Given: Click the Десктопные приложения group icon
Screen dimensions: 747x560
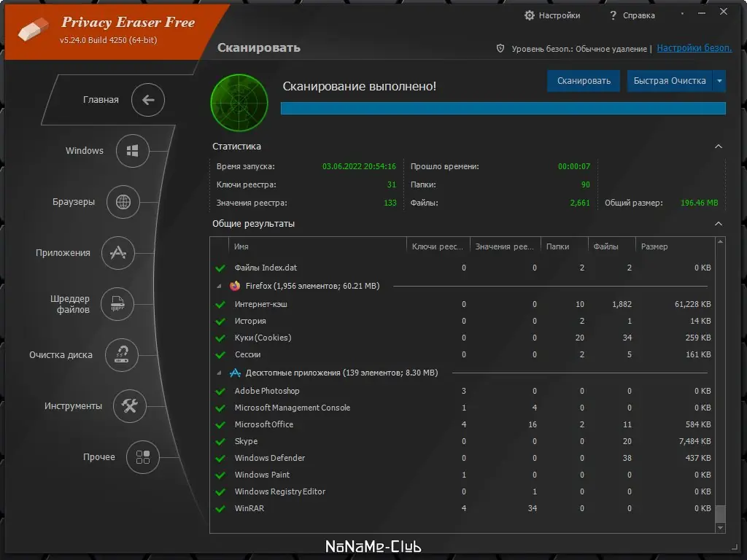Looking at the screenshot, I should pyautogui.click(x=235, y=373).
